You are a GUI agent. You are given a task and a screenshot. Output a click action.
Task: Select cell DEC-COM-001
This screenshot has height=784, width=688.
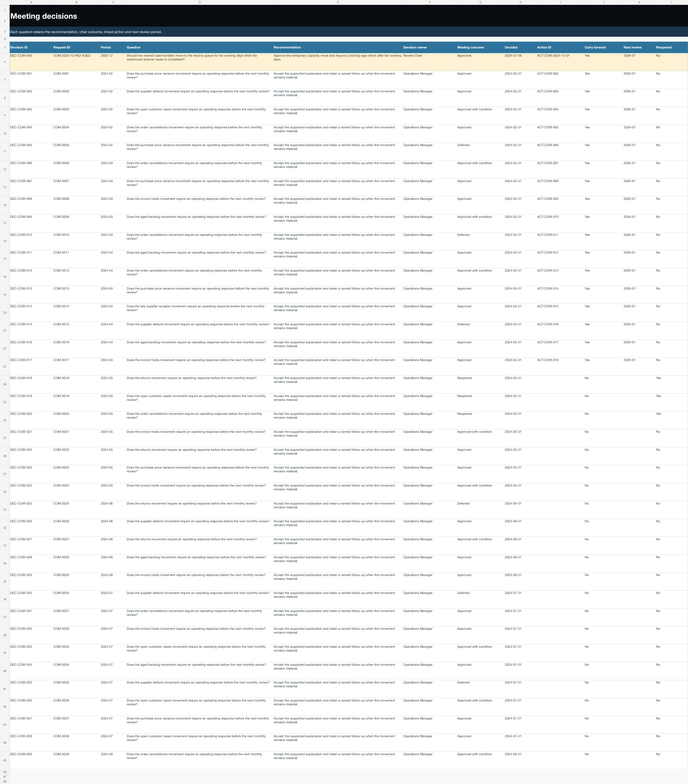pyautogui.click(x=31, y=80)
